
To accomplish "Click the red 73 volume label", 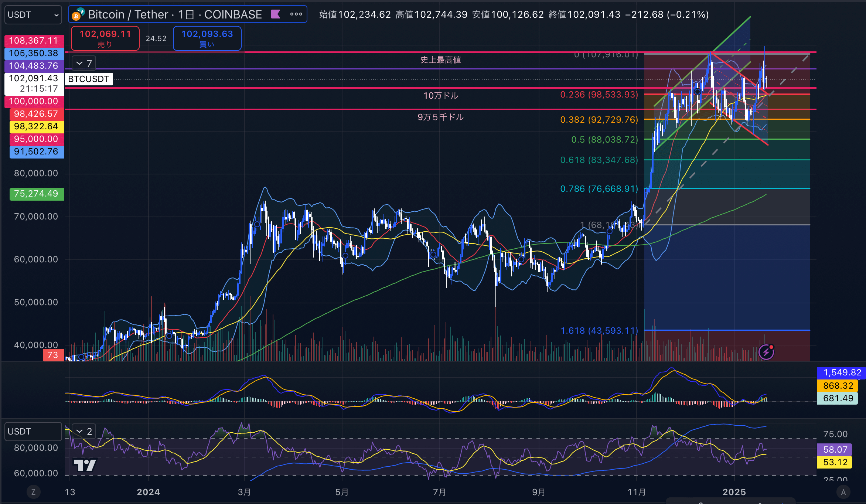I will [53, 355].
